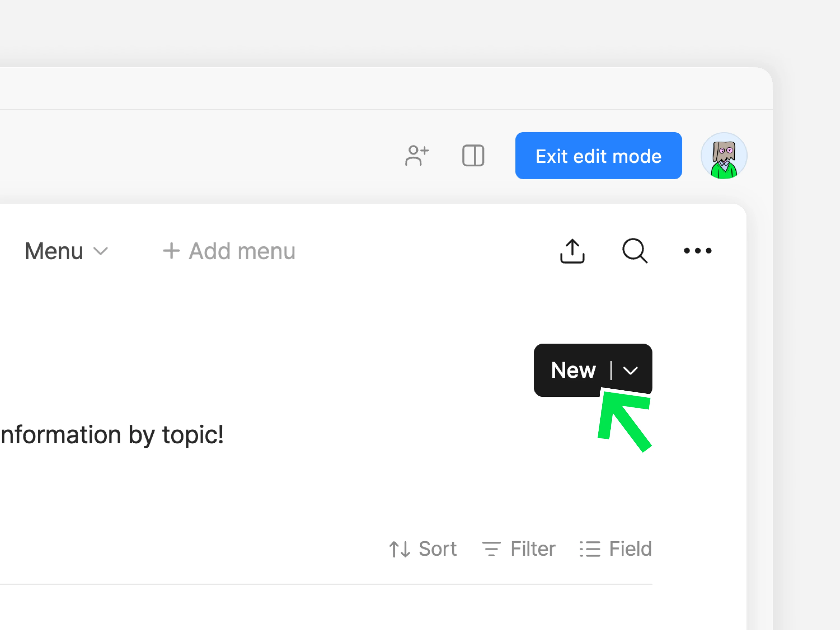This screenshot has height=630, width=840.
Task: Click the Field list icon
Action: point(590,549)
